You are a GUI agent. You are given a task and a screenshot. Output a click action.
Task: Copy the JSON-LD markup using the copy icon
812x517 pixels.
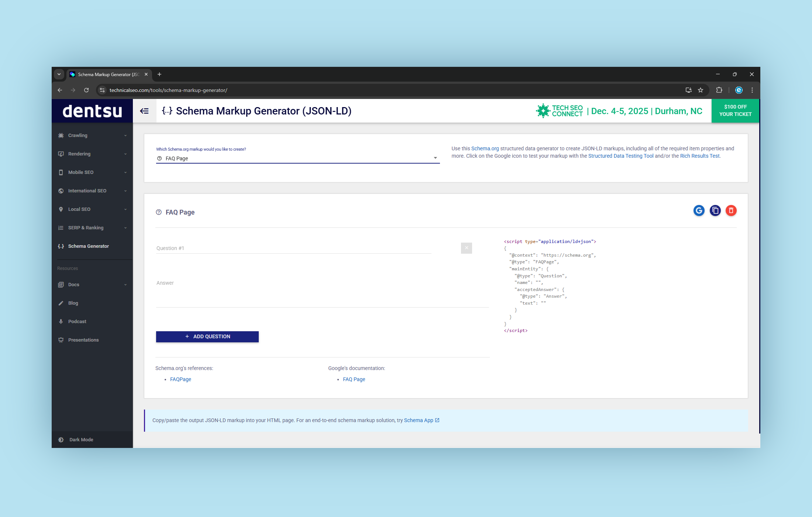tap(715, 210)
